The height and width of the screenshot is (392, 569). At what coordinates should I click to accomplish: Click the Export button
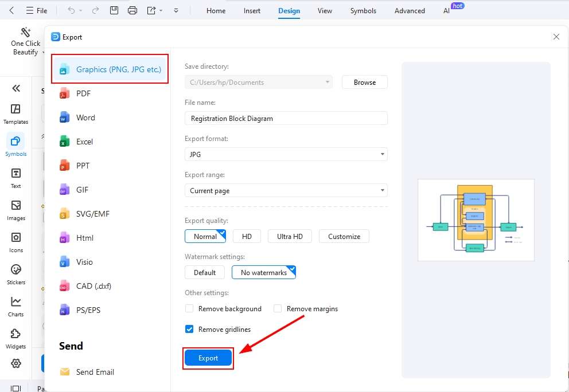pyautogui.click(x=208, y=358)
